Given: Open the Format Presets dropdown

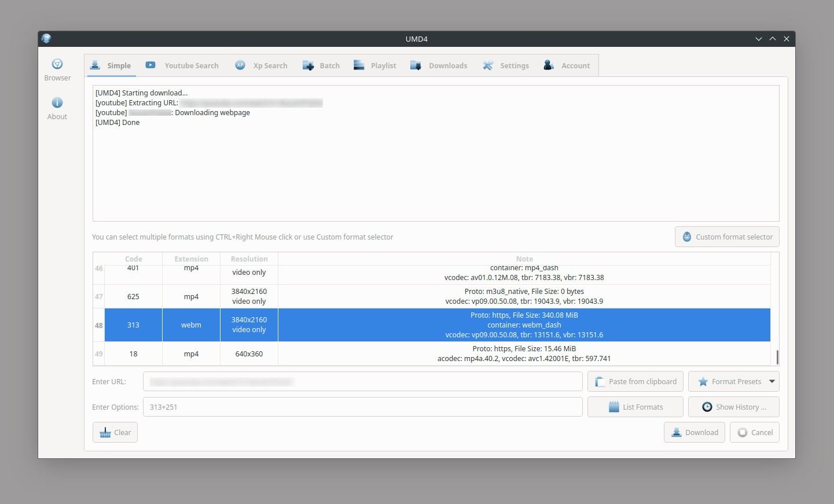Looking at the screenshot, I should [x=734, y=382].
